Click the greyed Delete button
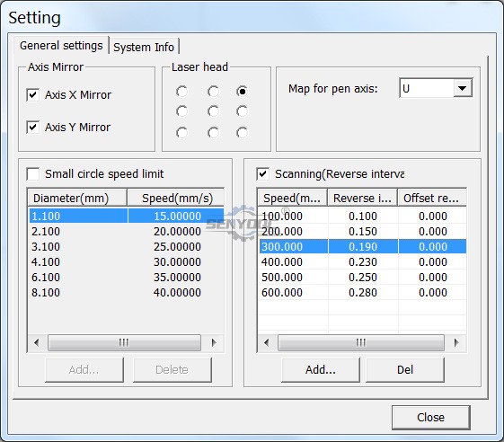504x442 pixels. 172,369
